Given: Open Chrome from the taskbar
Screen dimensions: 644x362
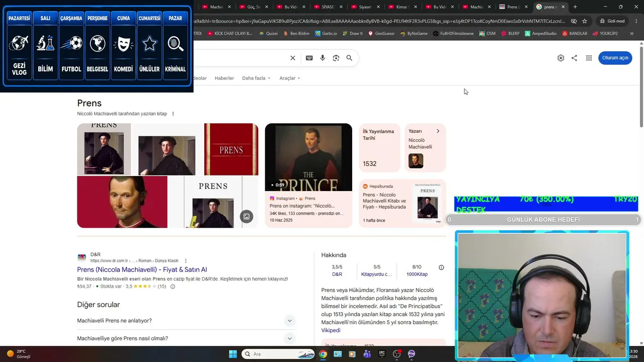Looking at the screenshot, I should point(323,354).
